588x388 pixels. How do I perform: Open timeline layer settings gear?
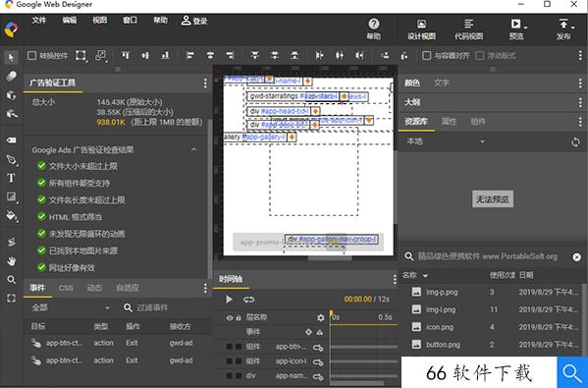pyautogui.click(x=321, y=318)
